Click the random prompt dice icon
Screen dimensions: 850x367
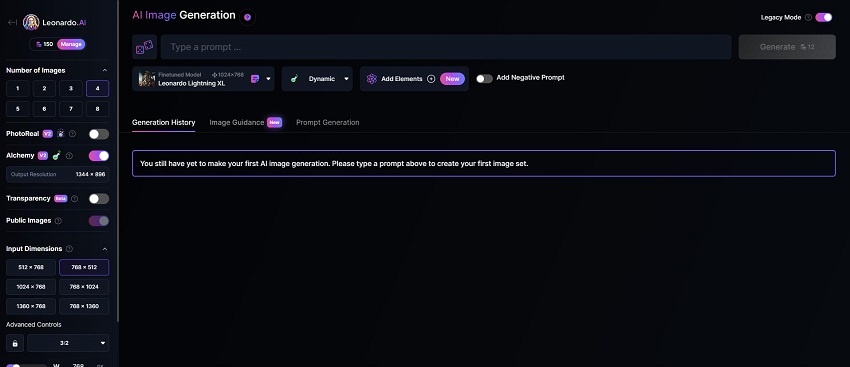click(144, 47)
